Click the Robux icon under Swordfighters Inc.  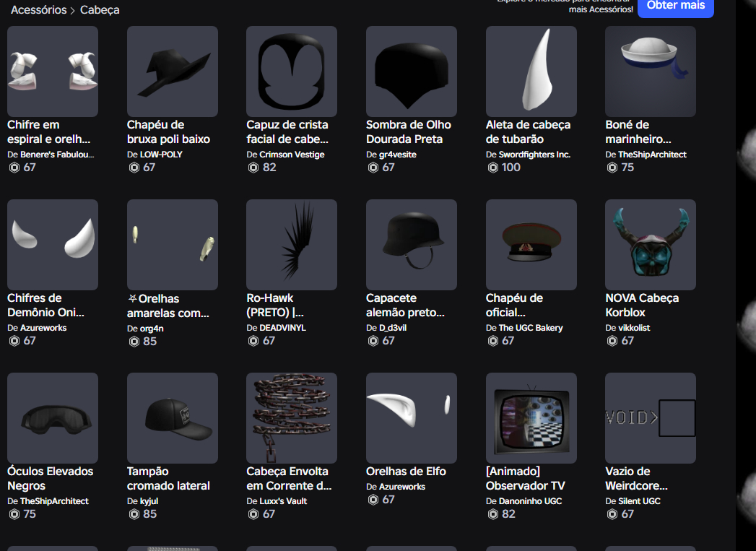tap(492, 168)
